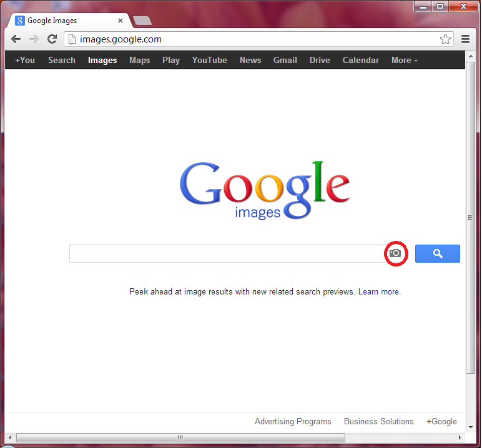The height and width of the screenshot is (448, 482).
Task: Click the Google images logo
Action: pyautogui.click(x=265, y=190)
